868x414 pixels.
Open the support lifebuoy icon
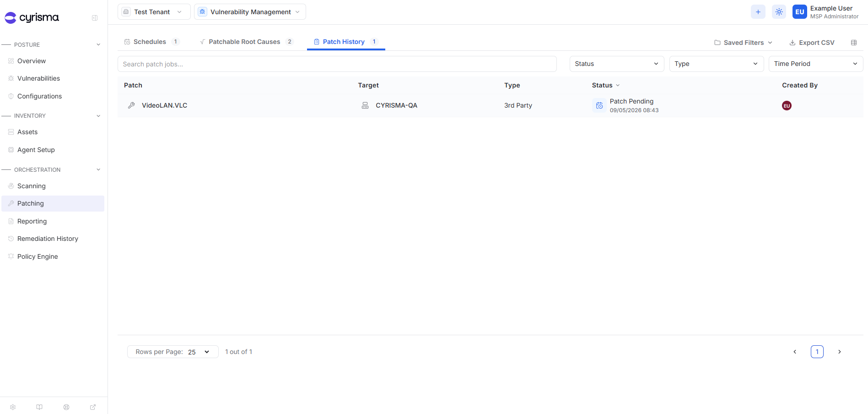click(66, 407)
